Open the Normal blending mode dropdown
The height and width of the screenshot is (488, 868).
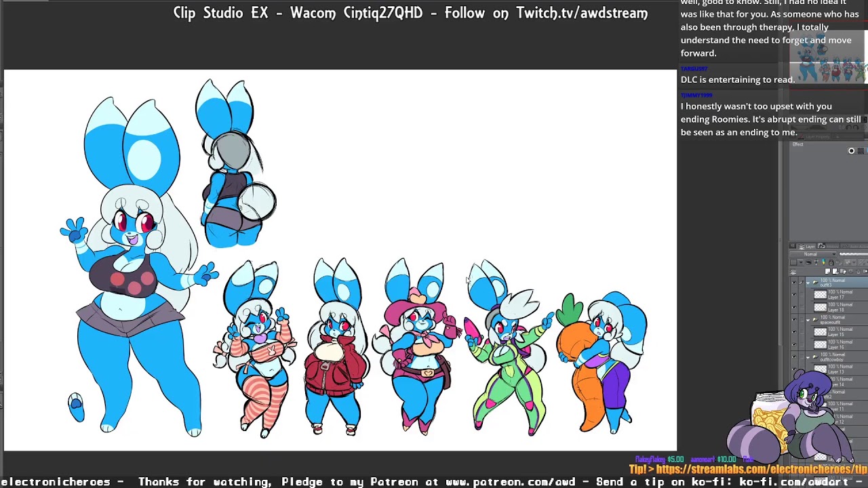coord(812,254)
